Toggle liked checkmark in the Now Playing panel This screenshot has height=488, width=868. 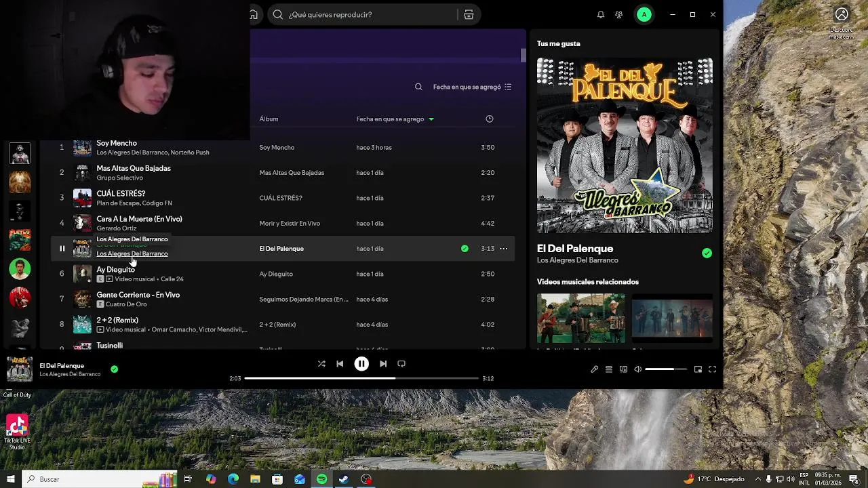[707, 253]
